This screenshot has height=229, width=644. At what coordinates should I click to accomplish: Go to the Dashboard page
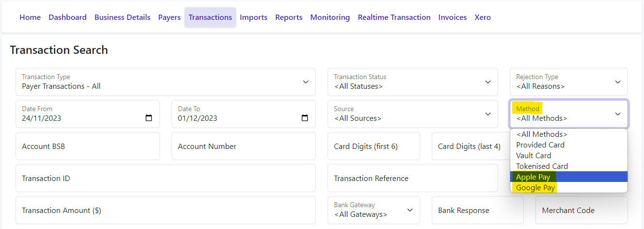(x=67, y=17)
